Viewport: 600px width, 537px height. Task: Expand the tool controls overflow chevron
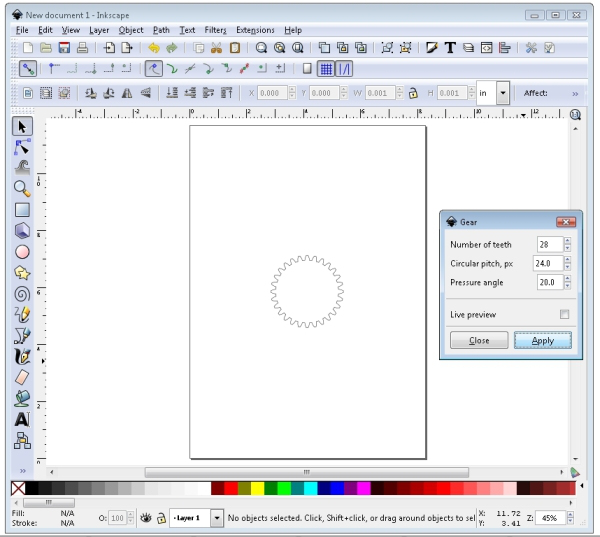pyautogui.click(x=575, y=94)
